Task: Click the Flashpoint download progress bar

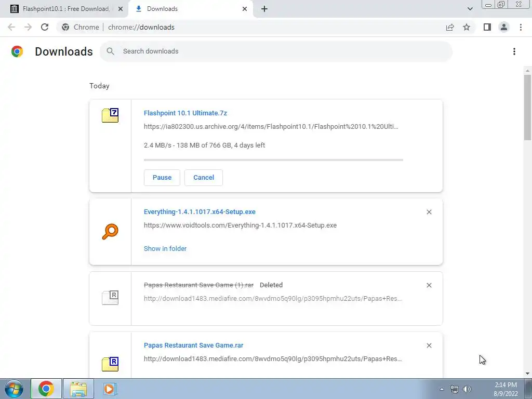Action: [x=273, y=160]
